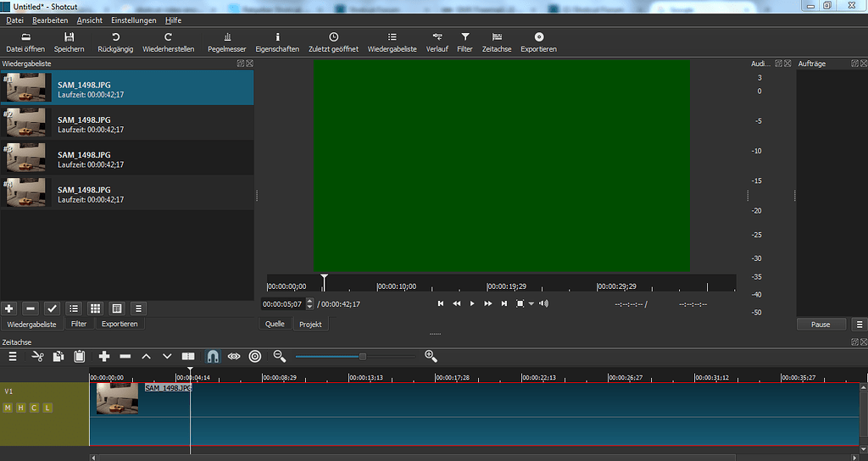Remove playlist item with minus icon
This screenshot has height=461, width=868.
coord(31,308)
